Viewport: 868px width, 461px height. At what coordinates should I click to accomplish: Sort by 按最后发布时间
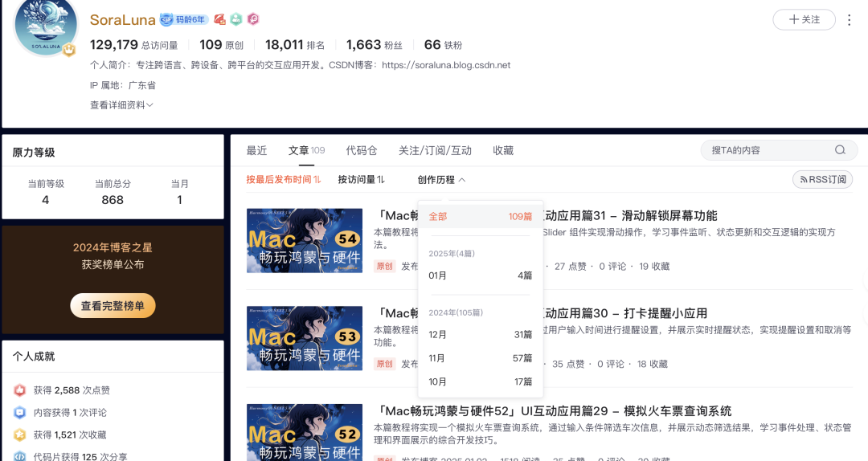[284, 179]
